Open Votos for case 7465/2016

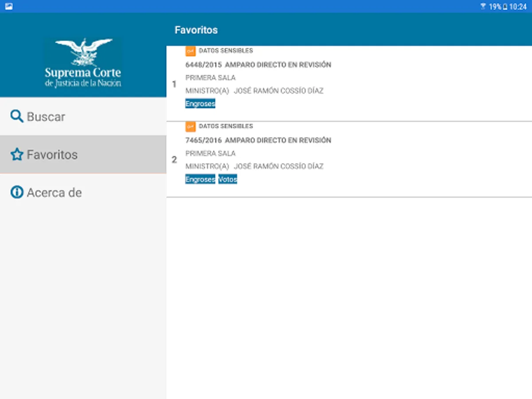point(228,179)
